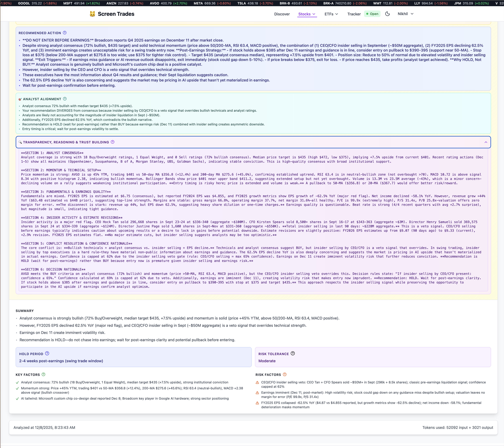Click 'Entry timing is critical' bullet in Analyst Alignment

pyautogui.click(x=70, y=129)
